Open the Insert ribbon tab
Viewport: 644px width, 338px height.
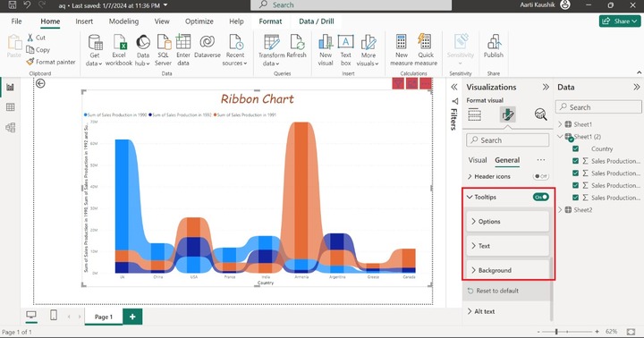tap(84, 21)
